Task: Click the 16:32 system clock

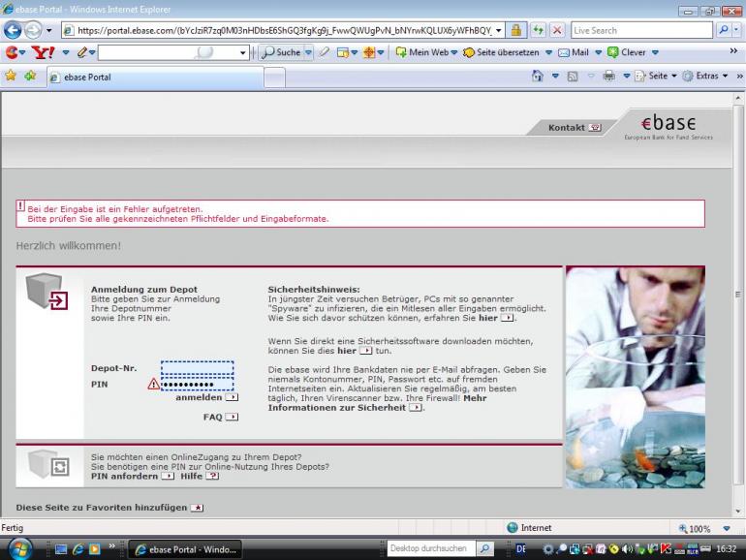Action: [x=726, y=549]
